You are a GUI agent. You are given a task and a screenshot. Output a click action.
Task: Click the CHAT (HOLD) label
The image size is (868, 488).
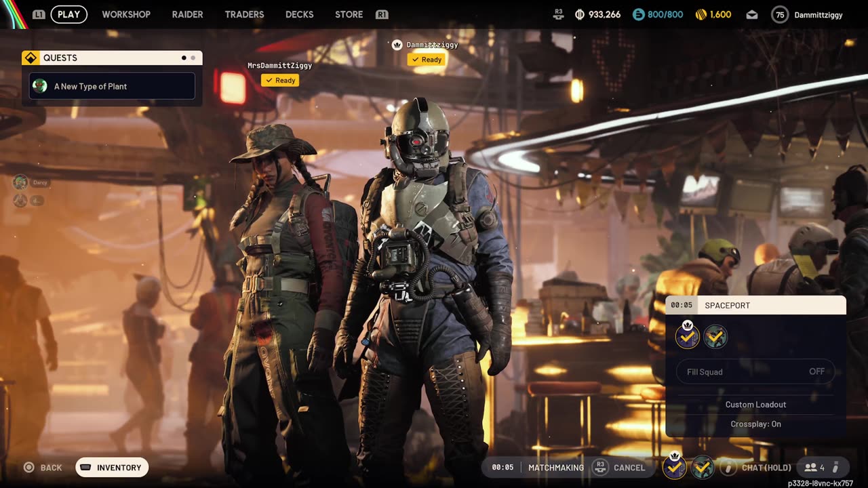[x=766, y=468]
